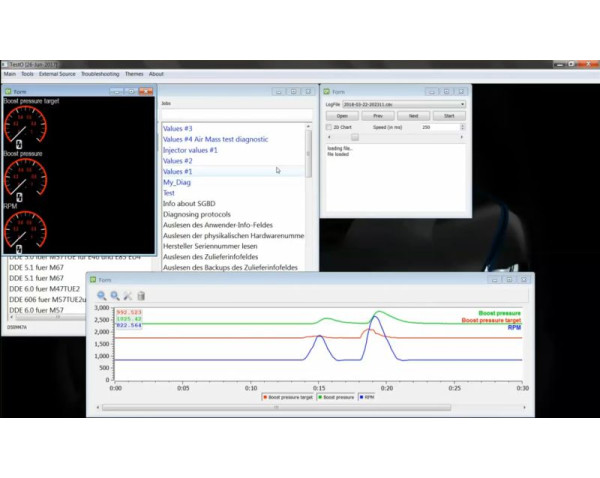
Task: Click the chart tools settings icon
Action: [128, 296]
